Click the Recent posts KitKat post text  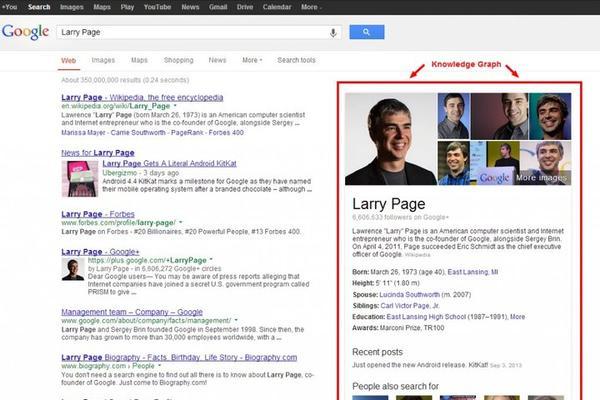(x=420, y=365)
